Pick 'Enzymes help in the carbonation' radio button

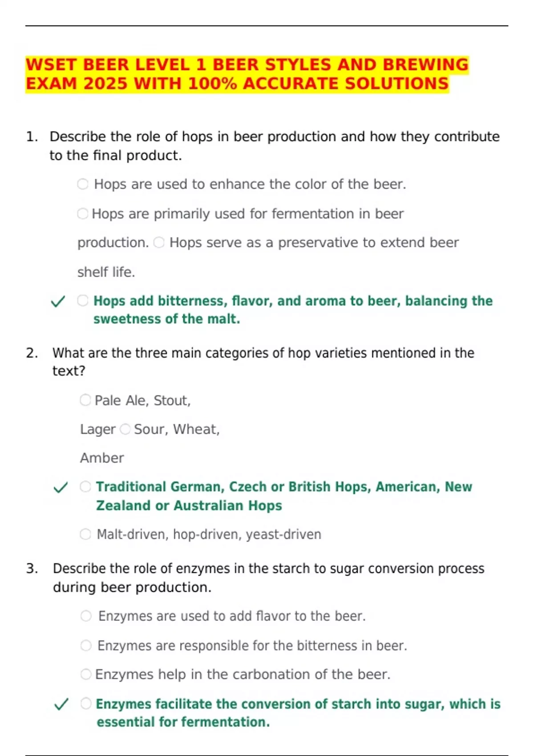tap(86, 674)
